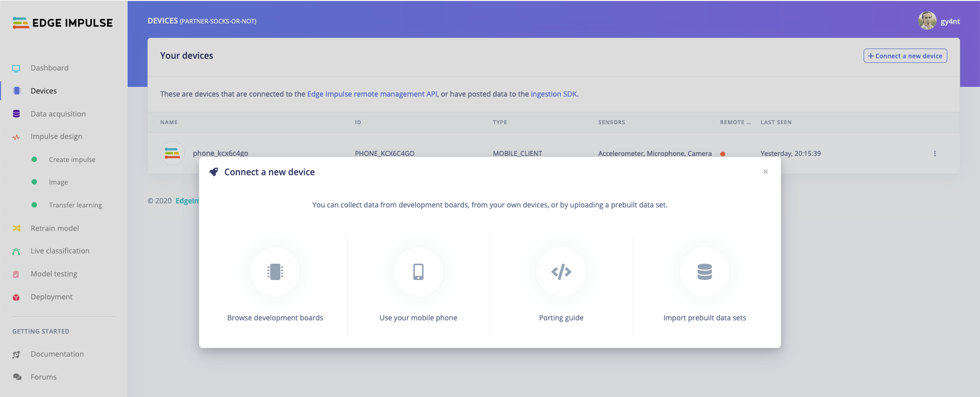Viewport: 980px width, 397px height.
Task: Go to Dashboard in the sidebar
Action: (x=50, y=68)
